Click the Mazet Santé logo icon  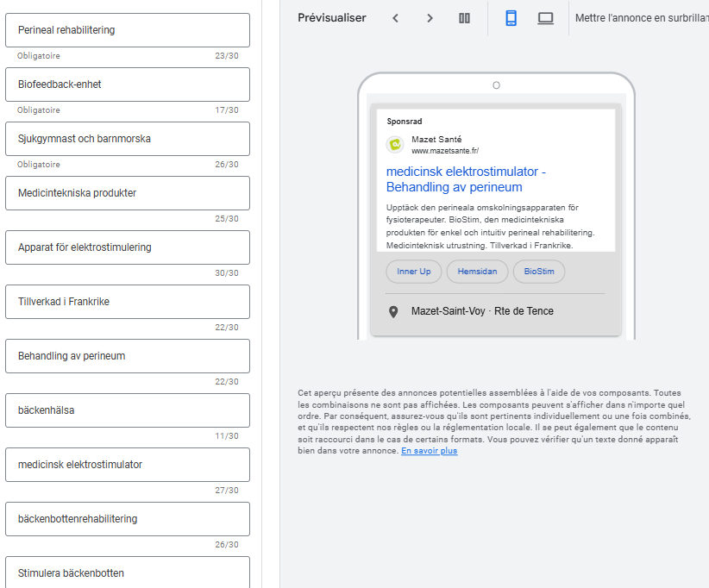(395, 145)
